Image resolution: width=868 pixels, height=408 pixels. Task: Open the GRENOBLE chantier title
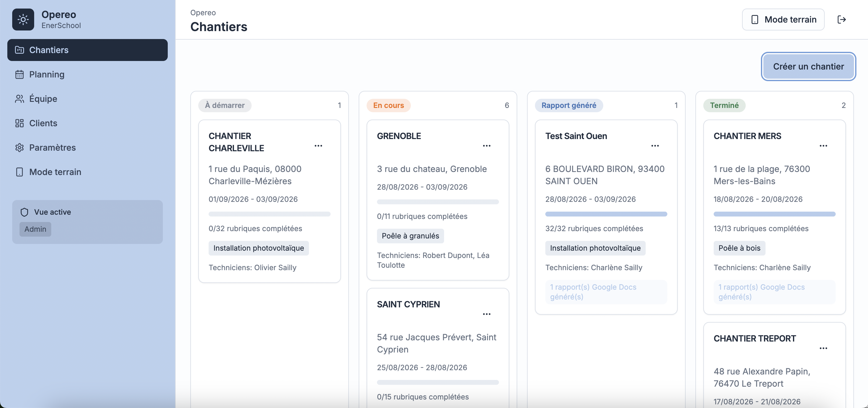[x=399, y=136]
